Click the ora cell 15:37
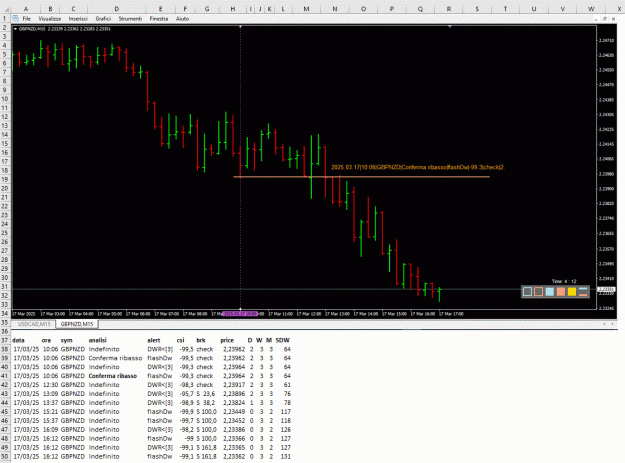The height and width of the screenshot is (463, 625). click(x=51, y=421)
